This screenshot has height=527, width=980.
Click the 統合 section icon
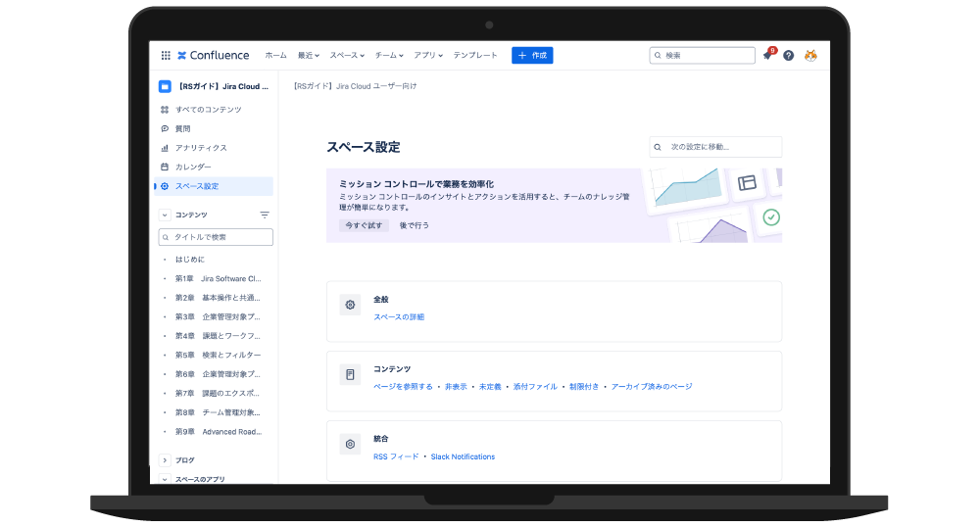click(350, 445)
